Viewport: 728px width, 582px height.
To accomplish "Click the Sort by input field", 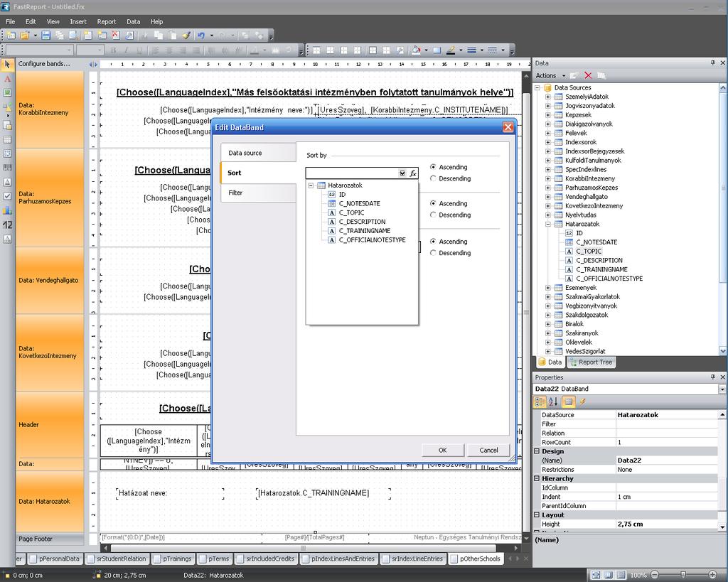I will click(x=351, y=173).
